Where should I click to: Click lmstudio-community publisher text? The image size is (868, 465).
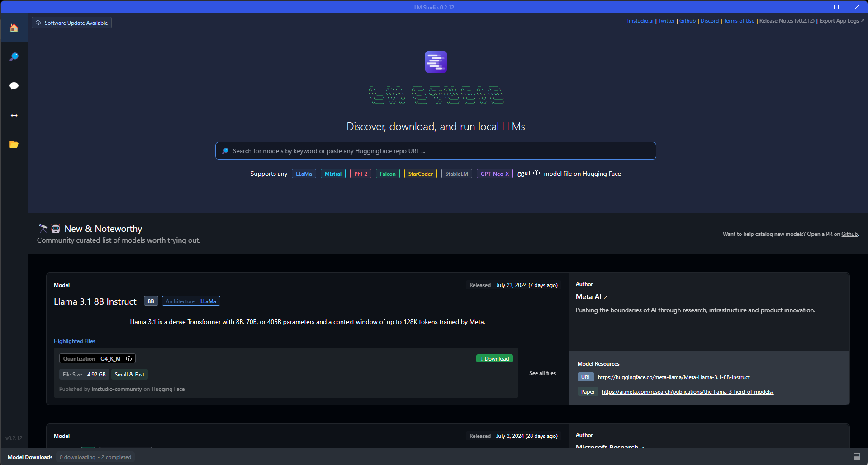click(x=117, y=389)
